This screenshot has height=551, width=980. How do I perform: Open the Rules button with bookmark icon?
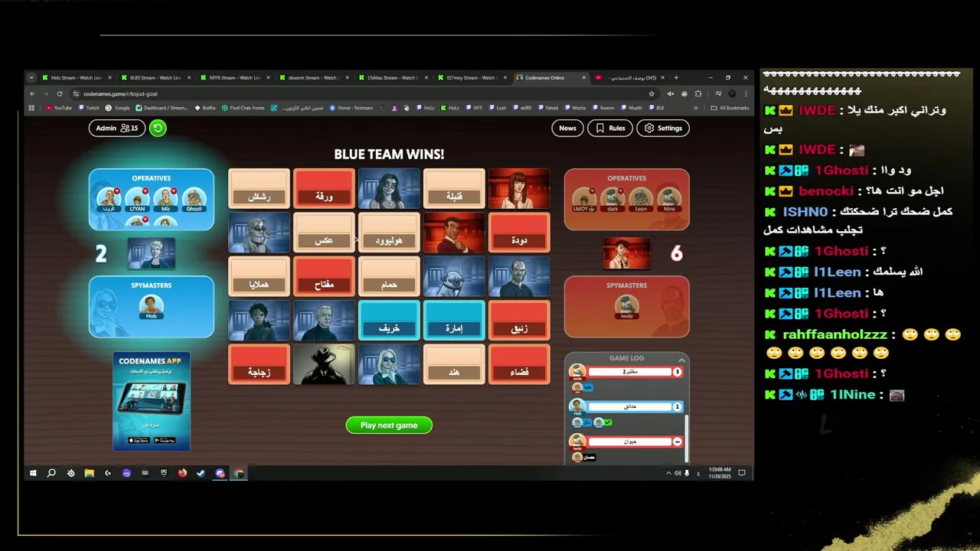pyautogui.click(x=610, y=128)
